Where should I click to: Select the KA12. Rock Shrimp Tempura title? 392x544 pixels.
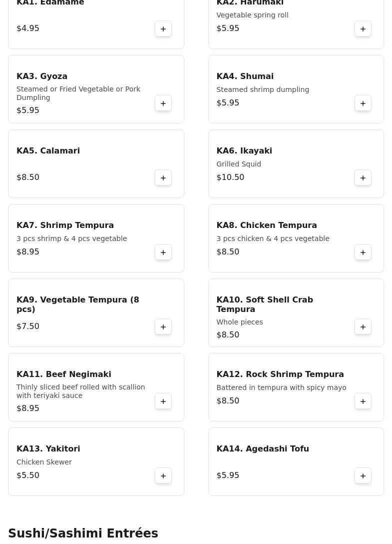tap(280, 374)
